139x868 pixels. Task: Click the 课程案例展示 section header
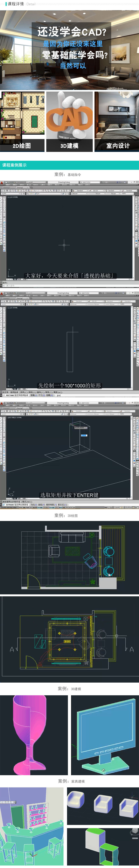pos(14,165)
